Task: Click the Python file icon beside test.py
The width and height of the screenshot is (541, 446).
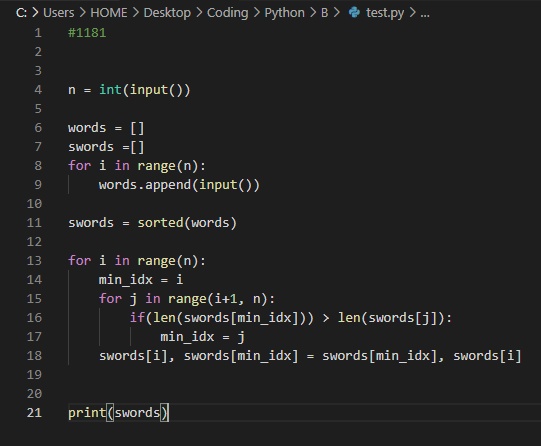Action: (354, 12)
